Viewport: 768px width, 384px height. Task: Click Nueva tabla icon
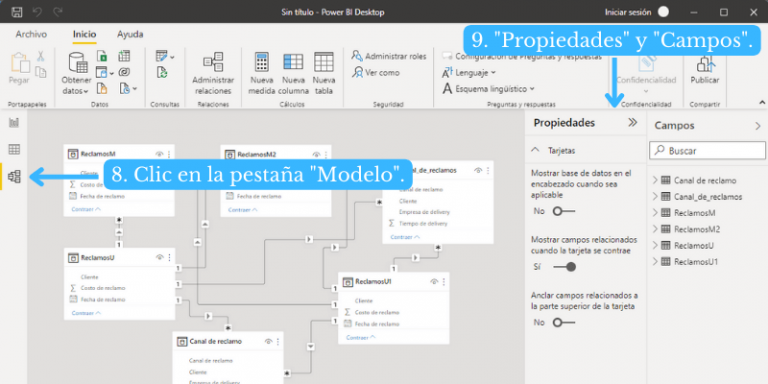(x=324, y=62)
